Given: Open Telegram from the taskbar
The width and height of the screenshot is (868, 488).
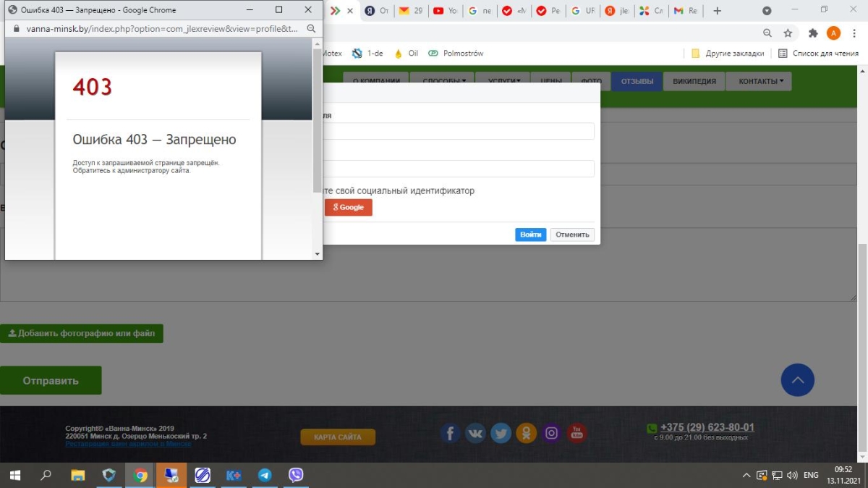Looking at the screenshot, I should tap(265, 475).
